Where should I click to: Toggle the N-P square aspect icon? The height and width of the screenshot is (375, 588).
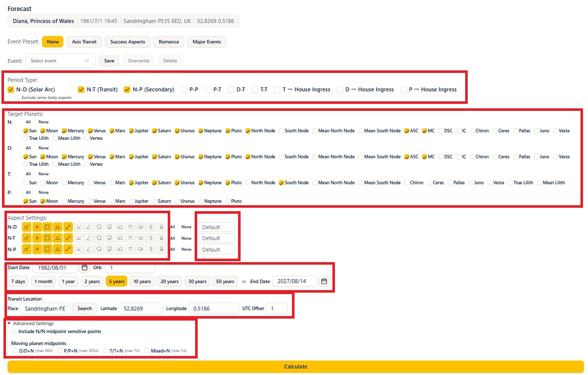coord(47,249)
